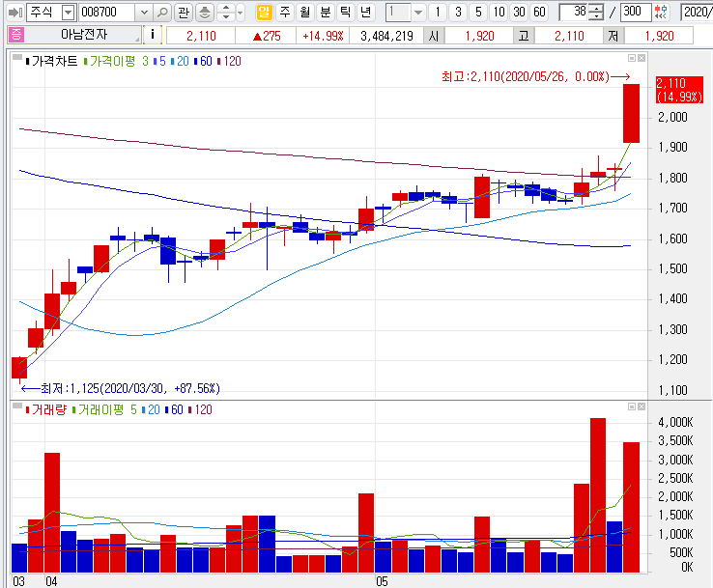The height and width of the screenshot is (588, 713).
Task: Click the 고 high price label
Action: tap(524, 36)
